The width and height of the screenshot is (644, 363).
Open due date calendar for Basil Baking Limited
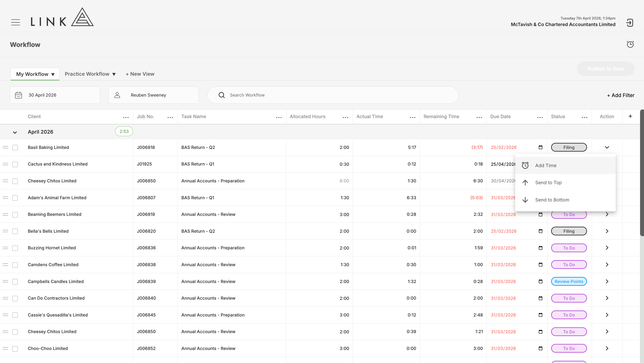pyautogui.click(x=541, y=147)
